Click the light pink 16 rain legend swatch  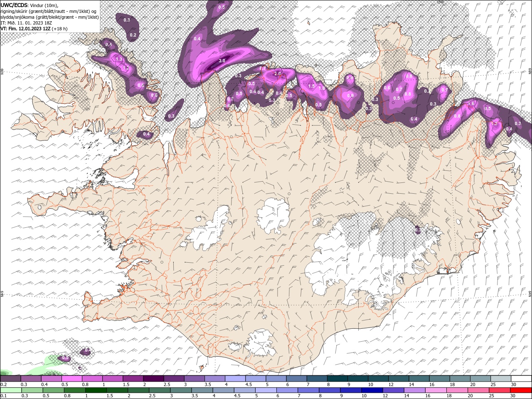pos(436,390)
